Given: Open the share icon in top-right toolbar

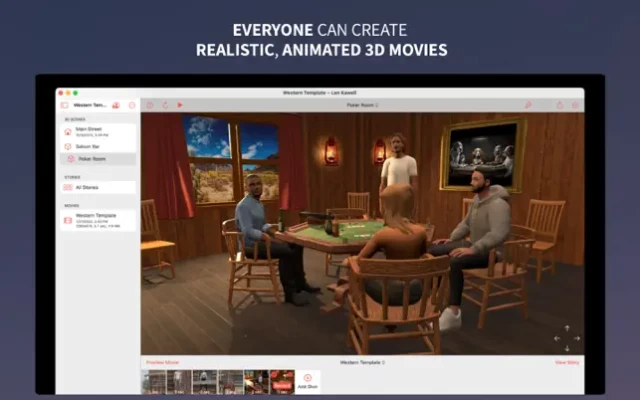Looking at the screenshot, I should coord(559,105).
